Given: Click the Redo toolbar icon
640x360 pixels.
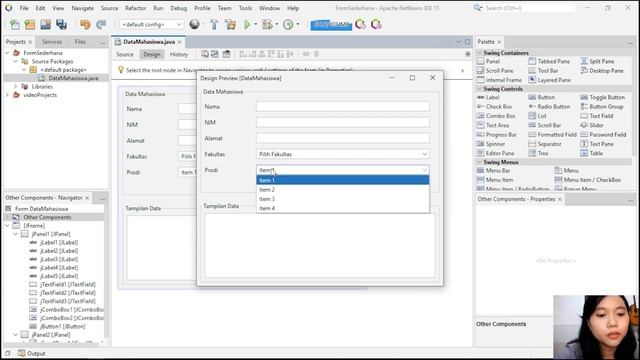Looking at the screenshot, I should [101, 24].
